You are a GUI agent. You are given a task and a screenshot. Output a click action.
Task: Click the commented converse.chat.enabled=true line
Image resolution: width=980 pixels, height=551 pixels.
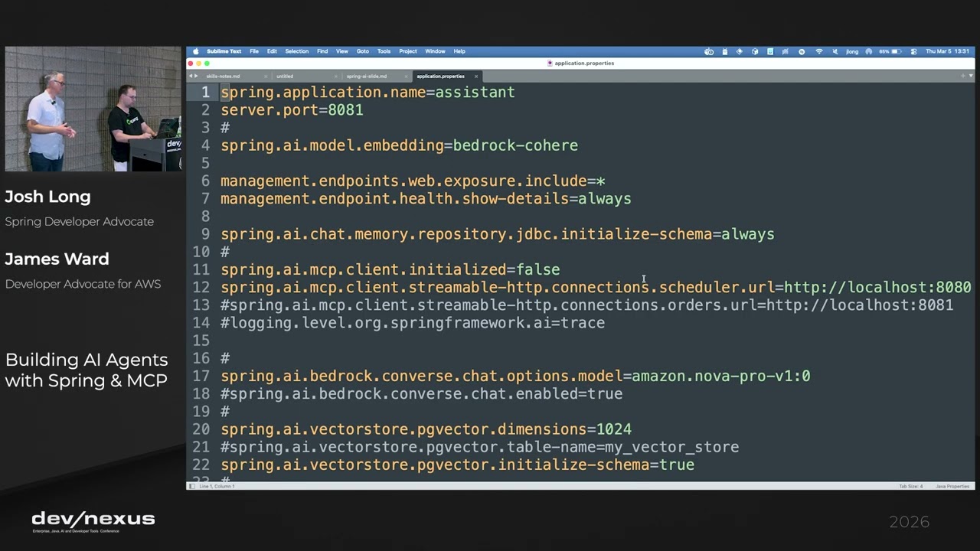[422, 393]
